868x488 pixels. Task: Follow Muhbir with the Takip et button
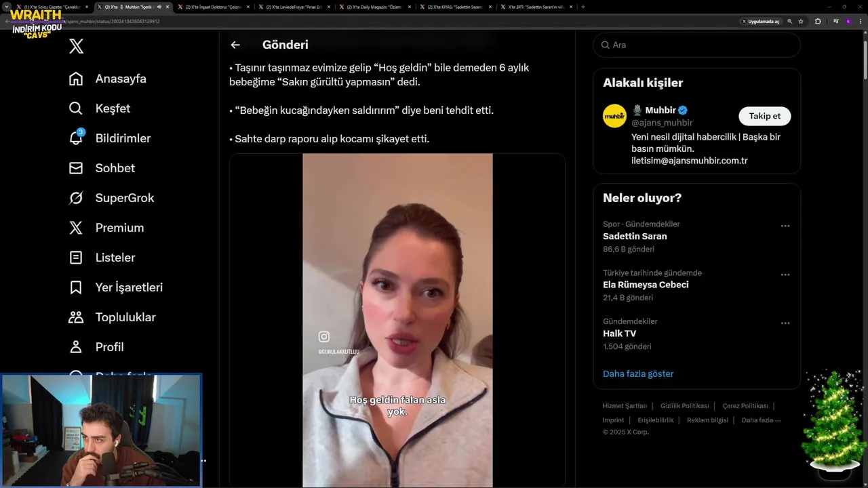(x=764, y=116)
